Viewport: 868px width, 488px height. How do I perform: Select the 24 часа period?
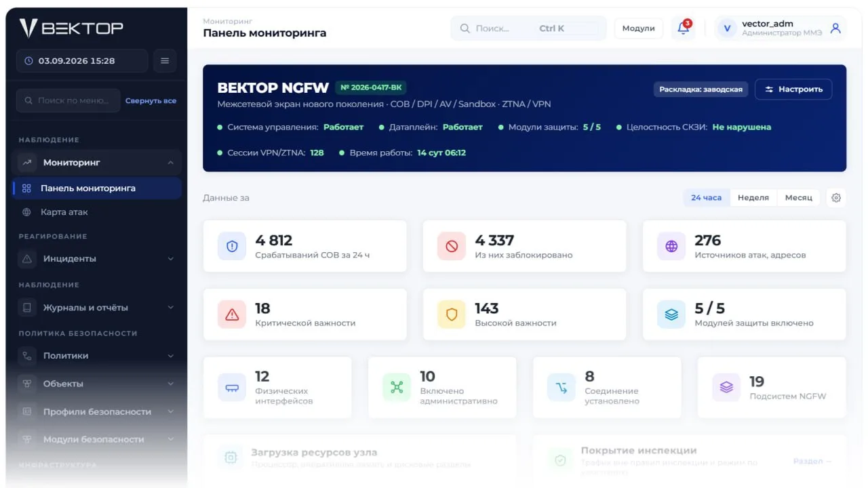pyautogui.click(x=706, y=198)
